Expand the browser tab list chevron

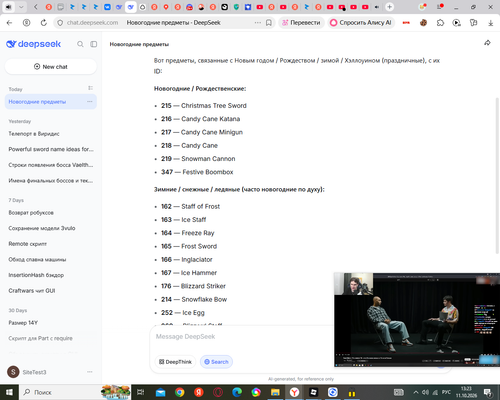(x=21, y=7)
